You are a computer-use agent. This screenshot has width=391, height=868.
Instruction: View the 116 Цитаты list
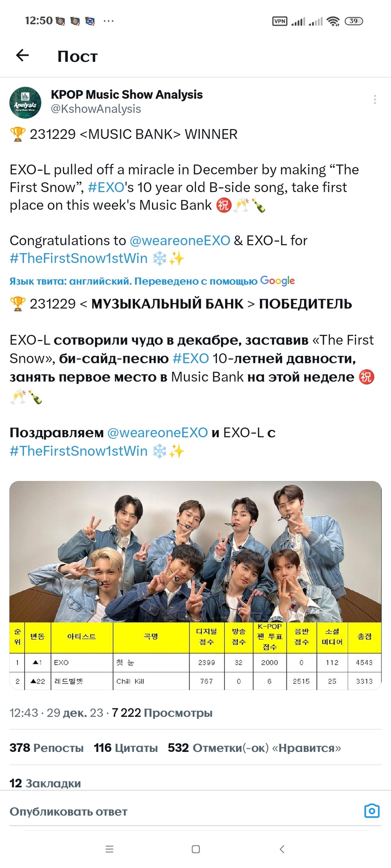(126, 748)
